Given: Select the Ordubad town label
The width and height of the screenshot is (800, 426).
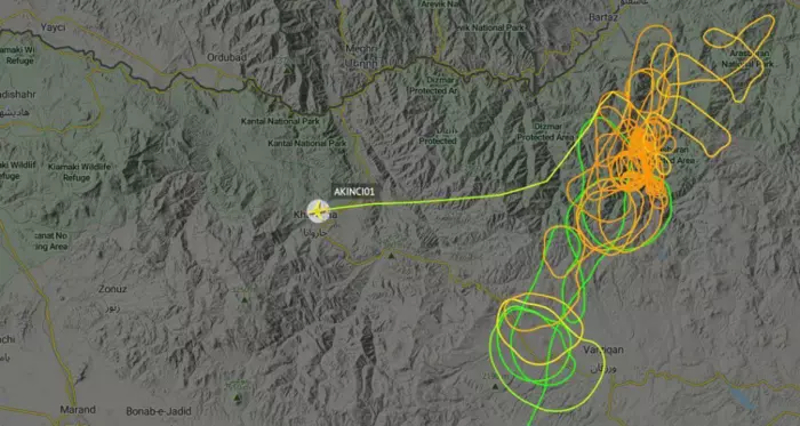Looking at the screenshot, I should point(227,58).
